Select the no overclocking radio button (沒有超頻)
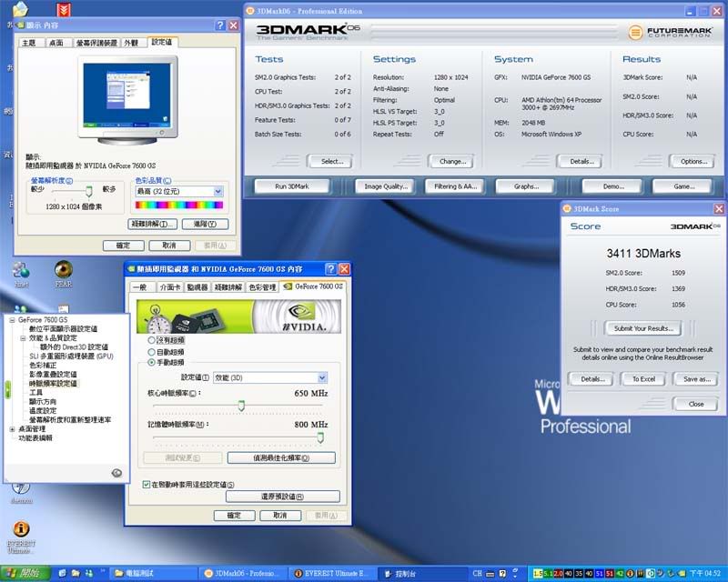The image size is (728, 582). tap(151, 340)
